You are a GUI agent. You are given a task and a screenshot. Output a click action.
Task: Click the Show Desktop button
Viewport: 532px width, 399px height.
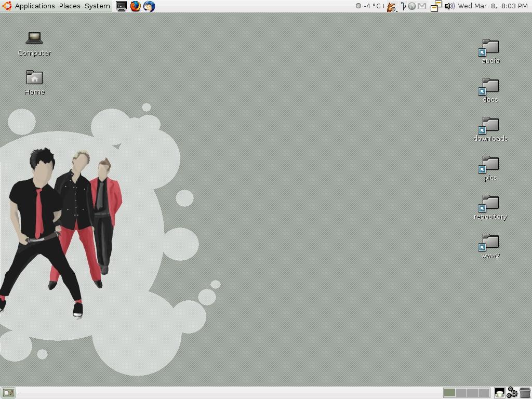point(8,393)
